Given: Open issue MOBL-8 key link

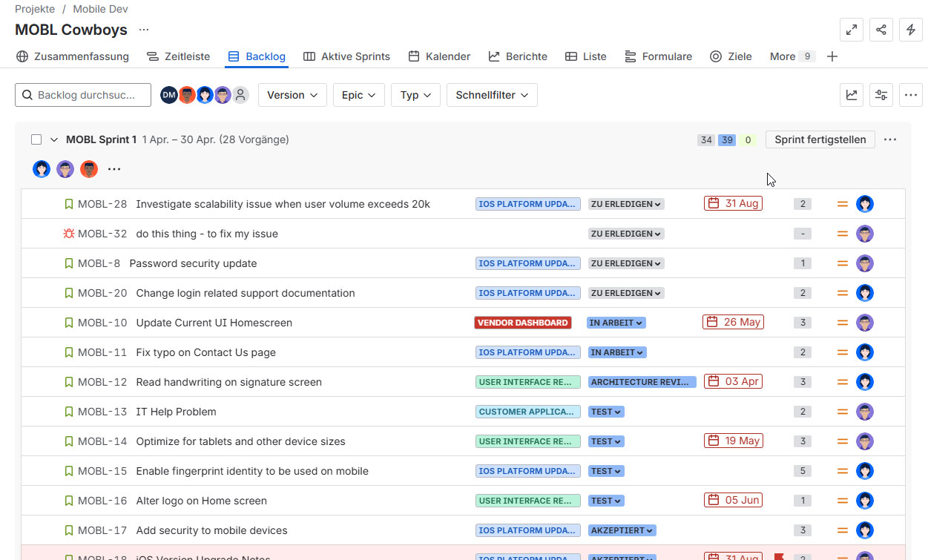Looking at the screenshot, I should tap(99, 263).
